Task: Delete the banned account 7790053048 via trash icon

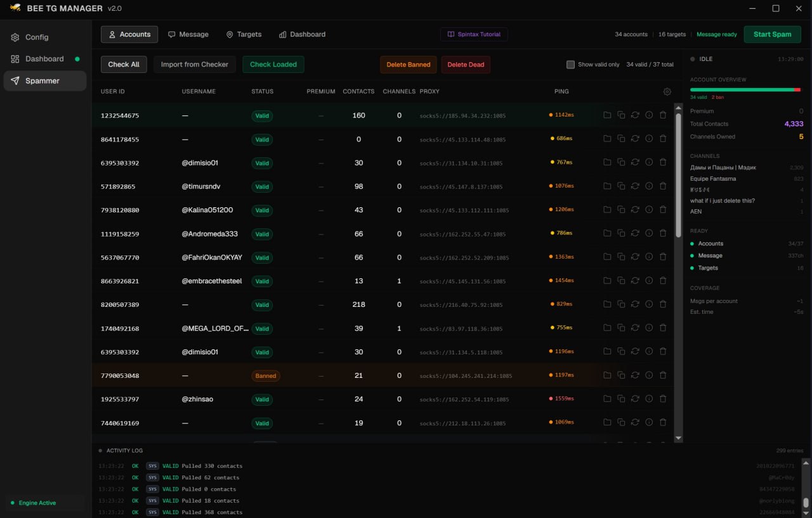Action: 663,375
